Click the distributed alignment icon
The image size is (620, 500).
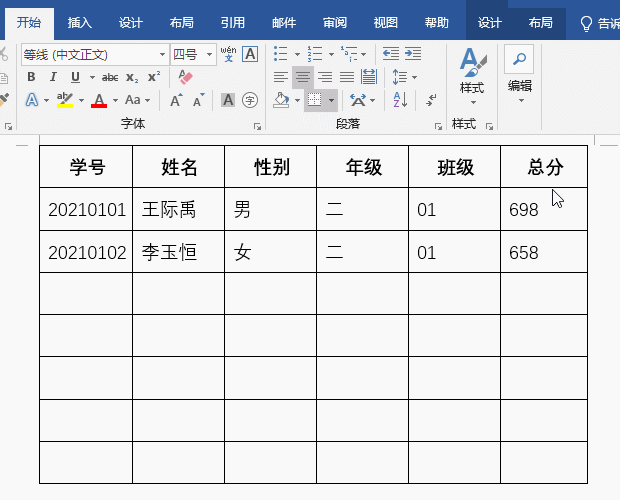pos(369,77)
